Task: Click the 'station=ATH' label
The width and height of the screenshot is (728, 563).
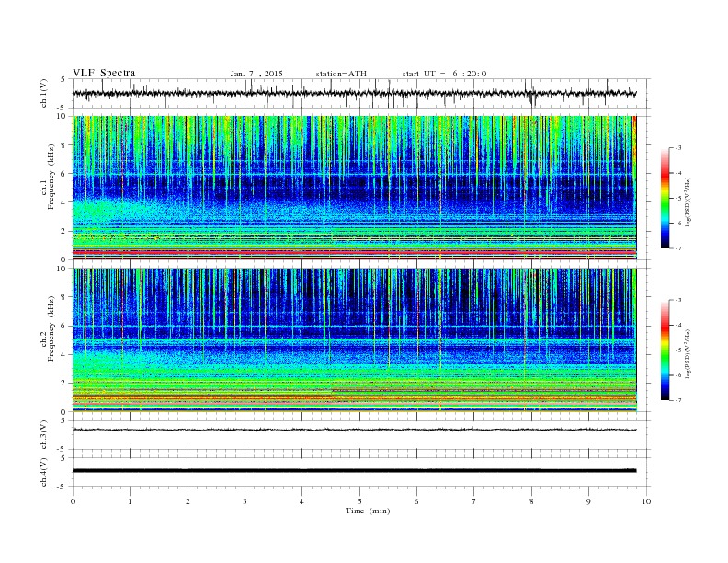Action: point(341,74)
